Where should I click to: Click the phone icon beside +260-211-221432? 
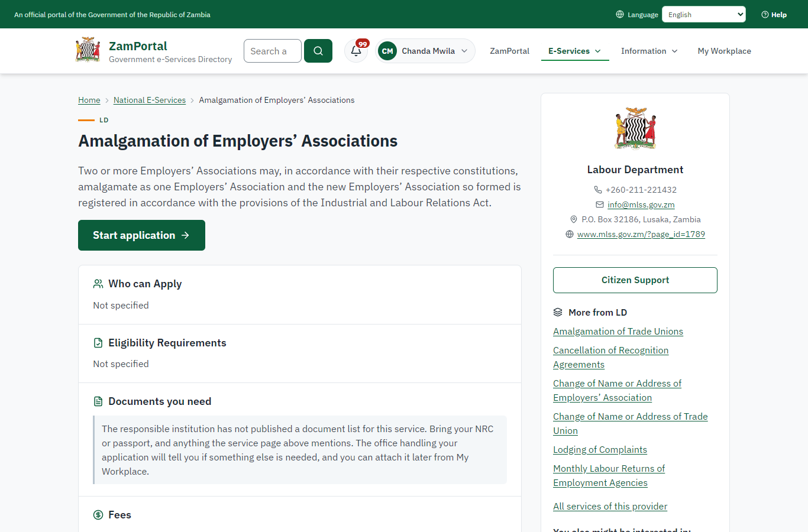click(x=598, y=190)
